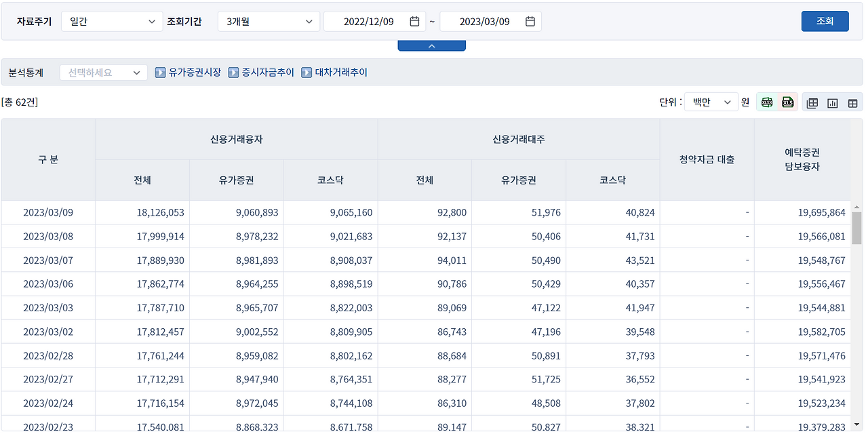This screenshot has width=868, height=434.
Task: Open the 자료주기 frequency dropdown showing 일간
Action: (112, 21)
